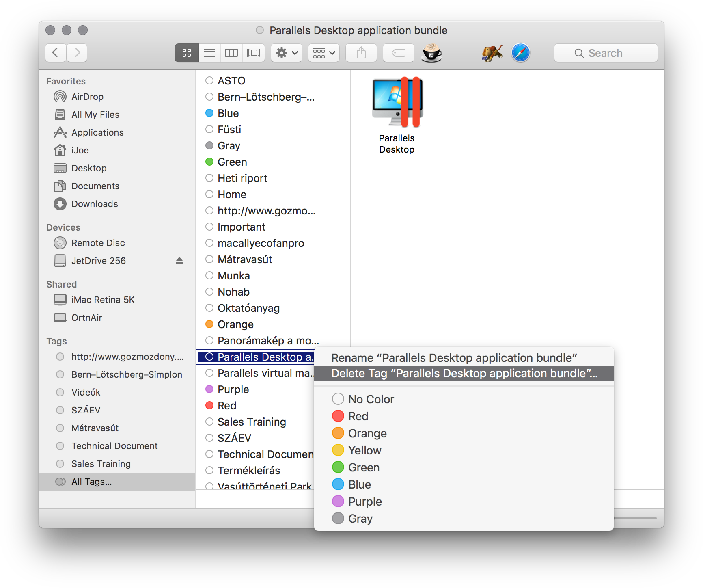This screenshot has width=703, height=588.
Task: Go back with the left chevron button
Action: (x=56, y=53)
